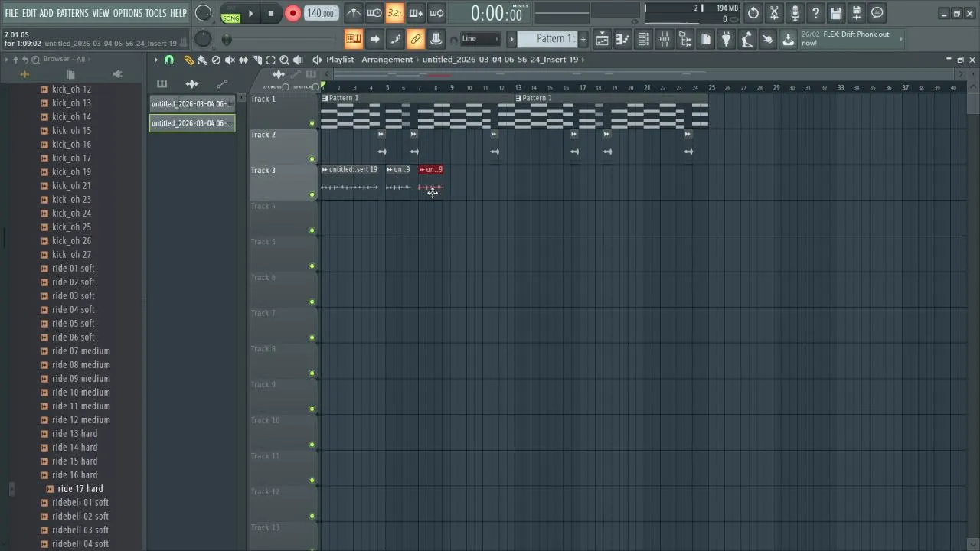The image size is (980, 551).
Task: Select the Mute tool in Playlist toolbar
Action: click(x=230, y=60)
